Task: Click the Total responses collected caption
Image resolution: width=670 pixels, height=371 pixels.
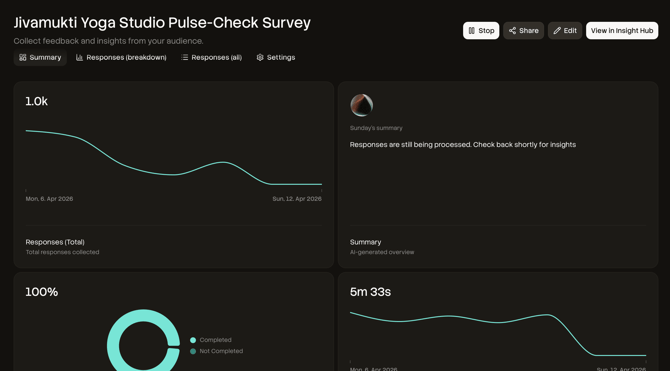Action: click(62, 252)
